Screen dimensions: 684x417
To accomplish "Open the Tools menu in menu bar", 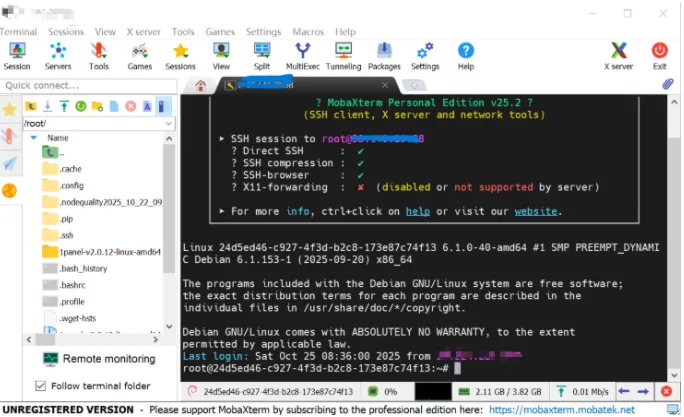I will tap(183, 32).
